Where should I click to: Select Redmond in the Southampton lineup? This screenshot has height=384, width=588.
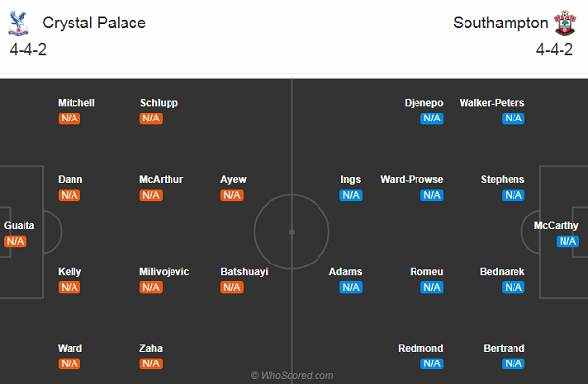(x=420, y=348)
